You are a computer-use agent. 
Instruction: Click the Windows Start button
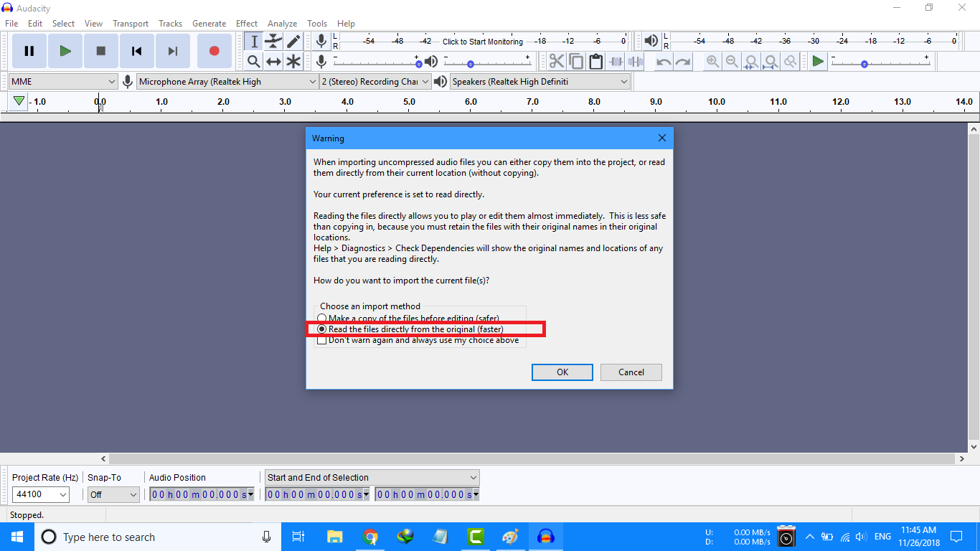pyautogui.click(x=17, y=537)
